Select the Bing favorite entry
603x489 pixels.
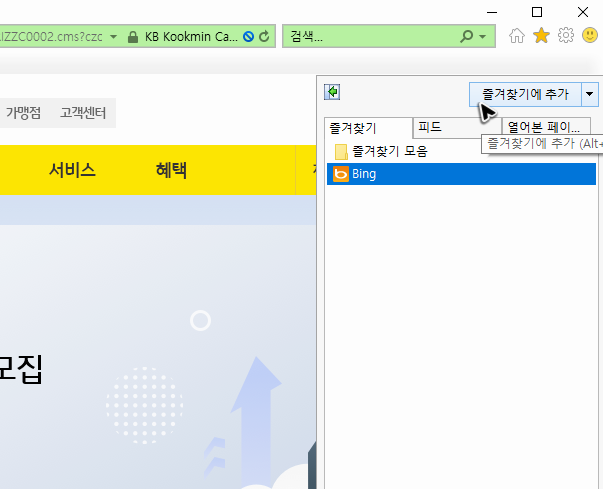[x=461, y=174]
